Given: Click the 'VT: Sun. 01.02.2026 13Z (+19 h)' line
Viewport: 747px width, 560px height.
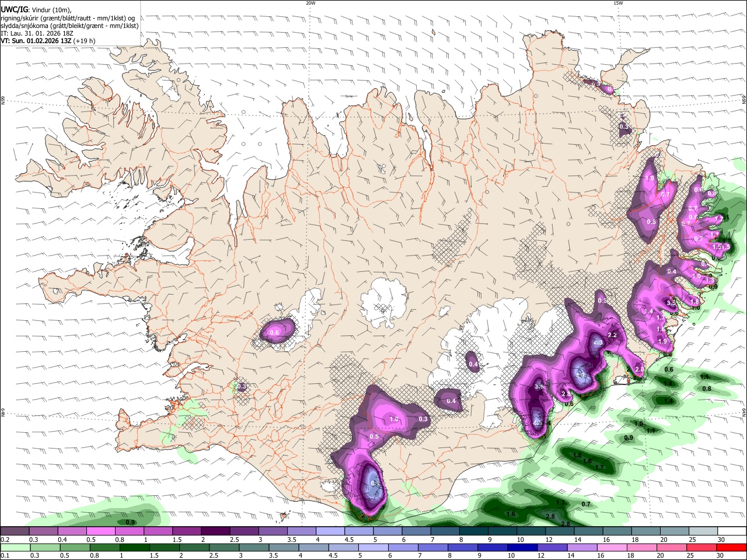Looking at the screenshot, I should pos(48,41).
